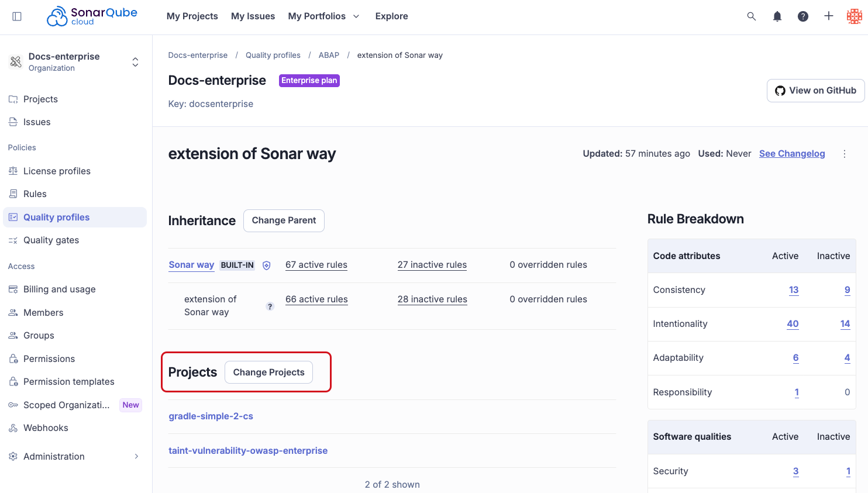Click the Docs-enterprise organization avatar icon
This screenshot has height=493, width=868.
(16, 62)
